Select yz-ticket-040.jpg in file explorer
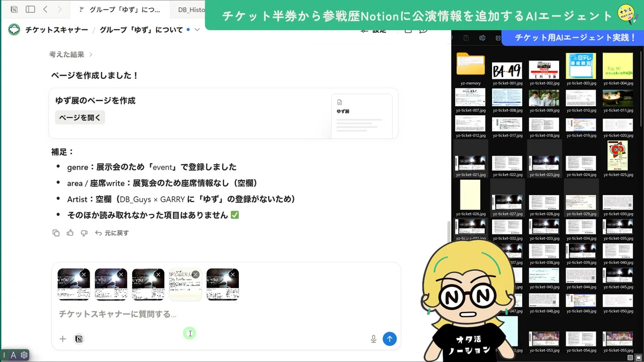Screen dimensions: 644x362 pos(618,254)
